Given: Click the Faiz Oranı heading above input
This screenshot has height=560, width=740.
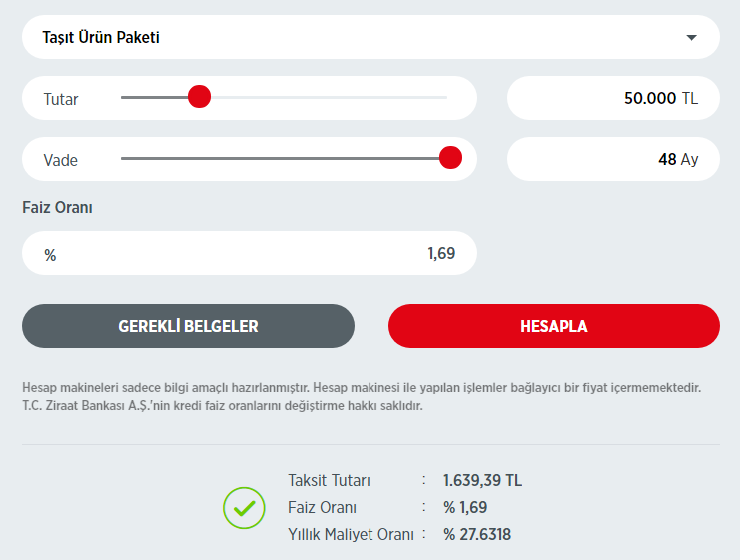Looking at the screenshot, I should [x=58, y=207].
